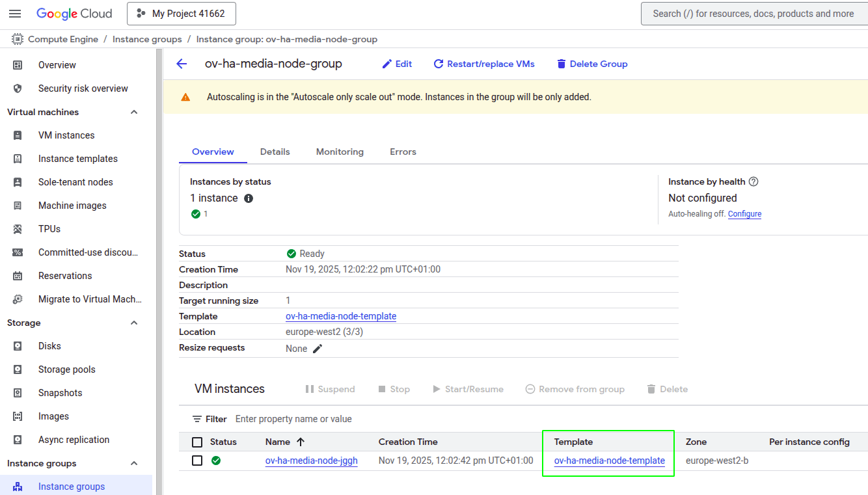Screen dimensions: 868x495
Task: Click the Restart/replace VMs button
Action: point(484,64)
